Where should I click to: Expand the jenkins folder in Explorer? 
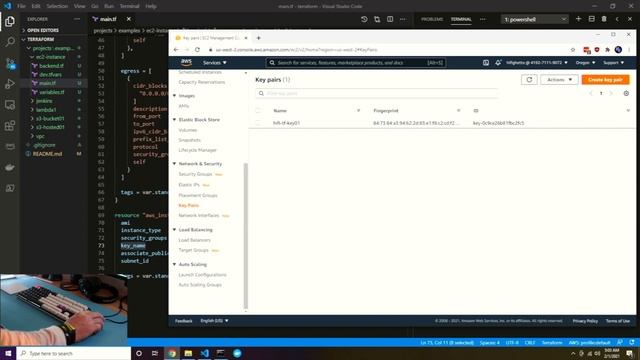tap(44, 101)
